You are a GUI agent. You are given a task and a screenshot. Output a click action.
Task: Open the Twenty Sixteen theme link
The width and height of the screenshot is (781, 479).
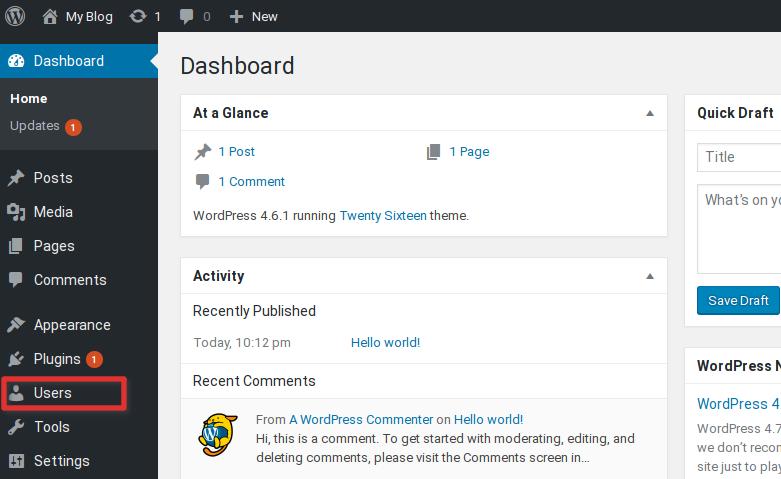coord(383,215)
